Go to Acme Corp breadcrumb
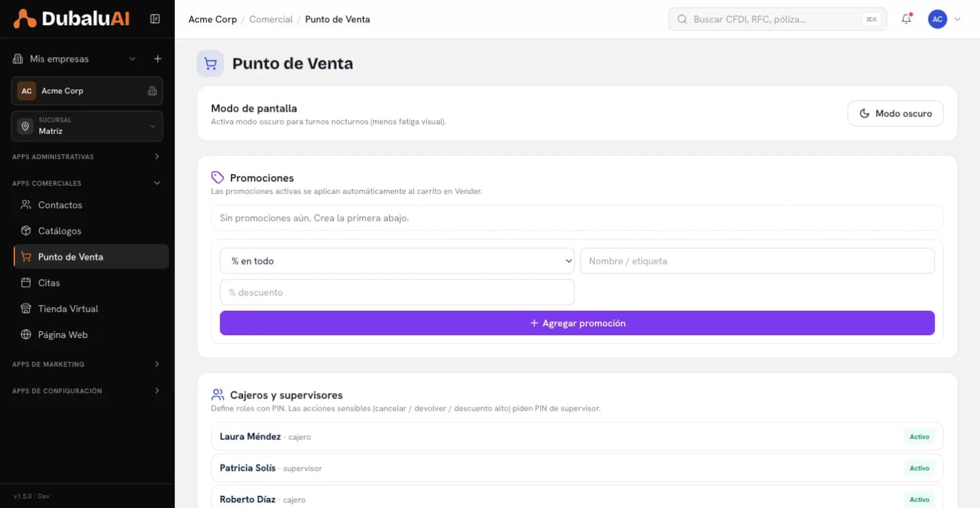 212,20
